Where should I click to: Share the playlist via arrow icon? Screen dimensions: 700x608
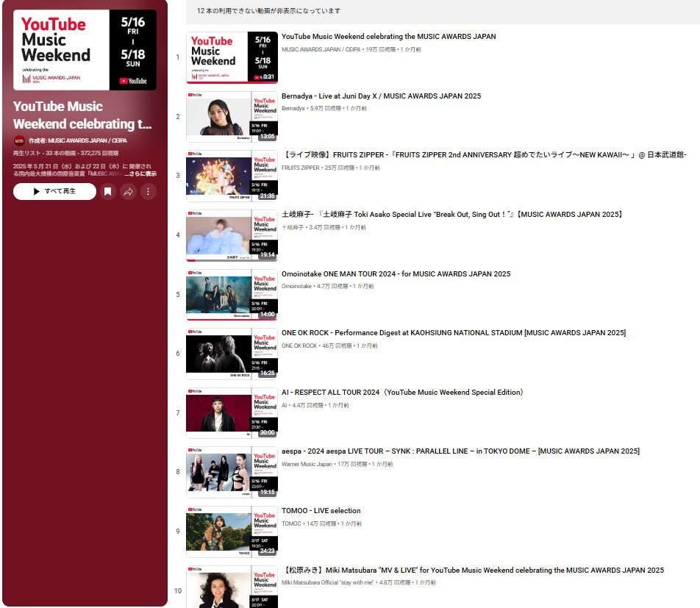[128, 191]
